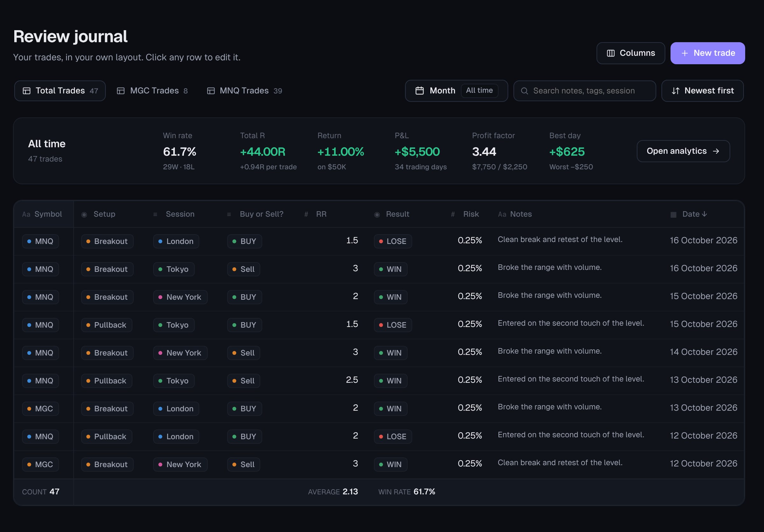The width and height of the screenshot is (764, 532).
Task: Open the All time period dropdown
Action: tap(479, 90)
